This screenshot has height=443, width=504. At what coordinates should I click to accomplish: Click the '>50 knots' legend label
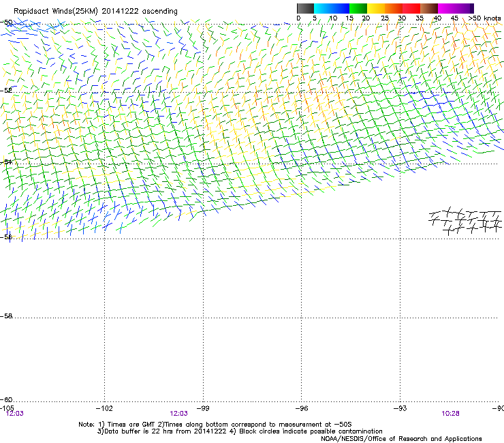coord(484,18)
